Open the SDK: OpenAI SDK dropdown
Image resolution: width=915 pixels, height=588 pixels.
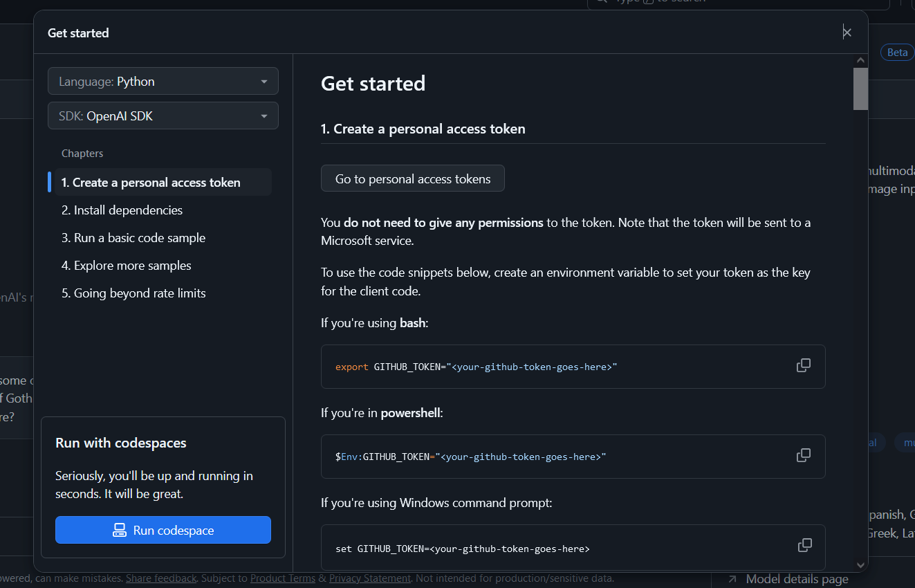[163, 116]
